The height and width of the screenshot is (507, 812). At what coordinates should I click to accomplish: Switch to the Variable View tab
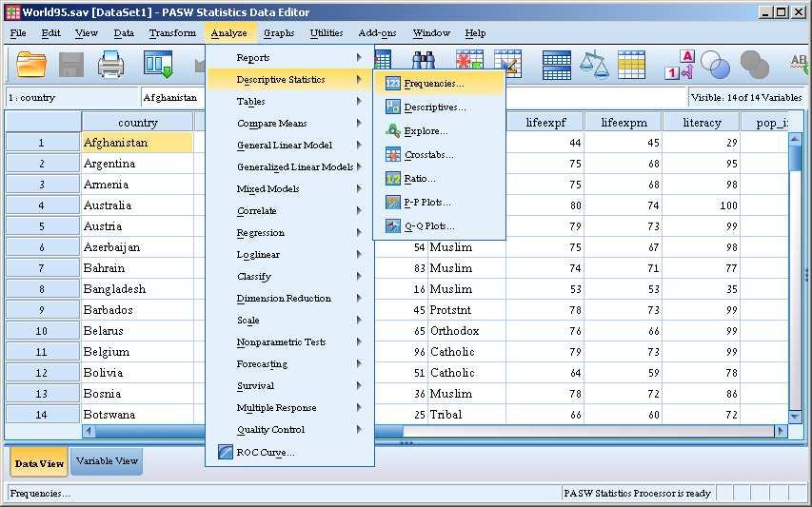click(107, 461)
